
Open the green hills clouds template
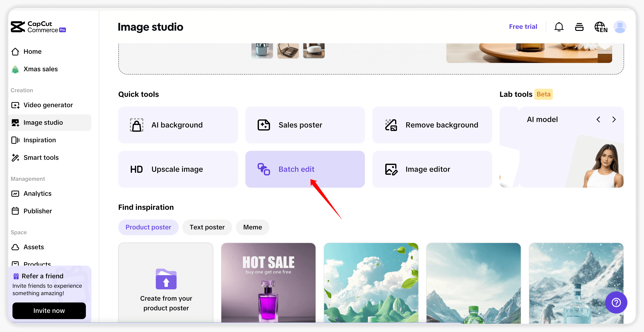371,283
